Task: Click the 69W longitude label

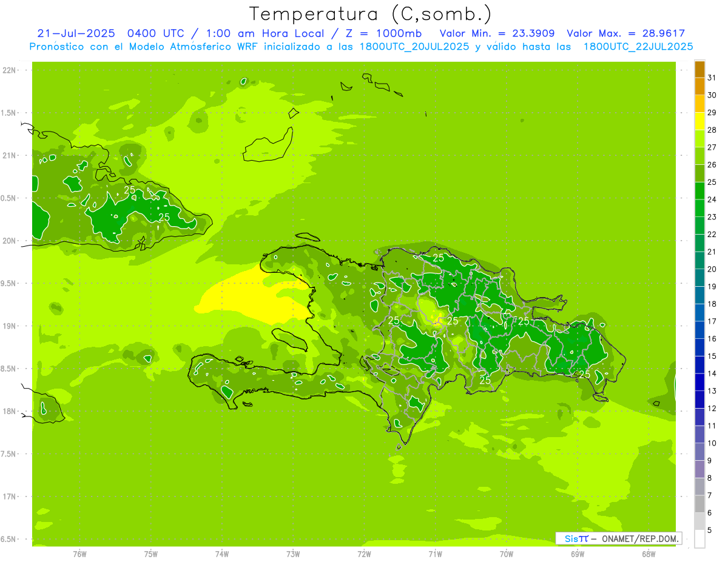Action: (x=578, y=554)
